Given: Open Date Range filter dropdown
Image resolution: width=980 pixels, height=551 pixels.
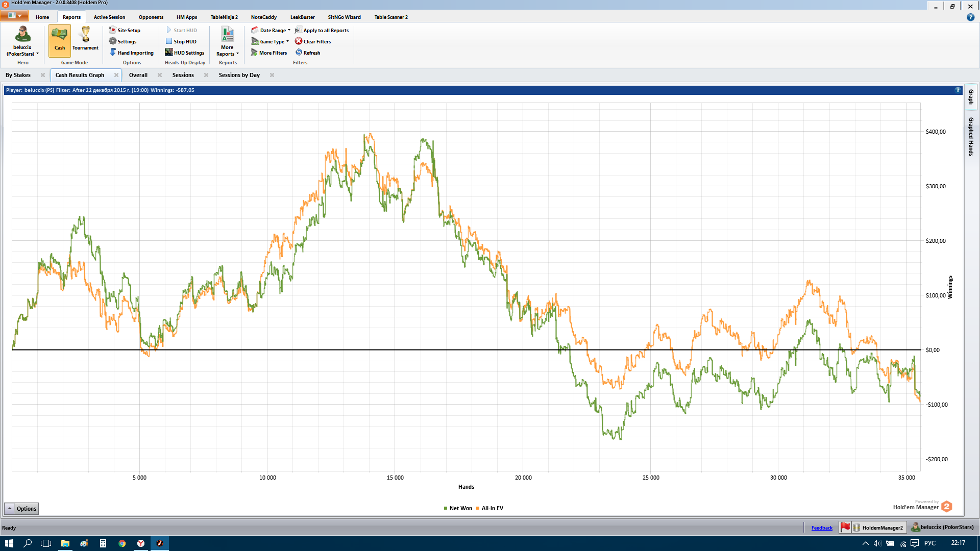Looking at the screenshot, I should (x=271, y=30).
